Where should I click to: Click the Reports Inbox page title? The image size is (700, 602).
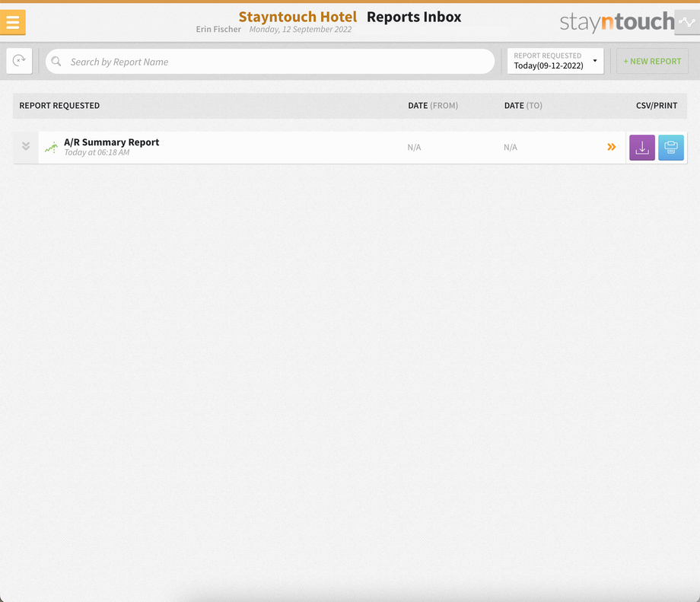click(x=414, y=17)
